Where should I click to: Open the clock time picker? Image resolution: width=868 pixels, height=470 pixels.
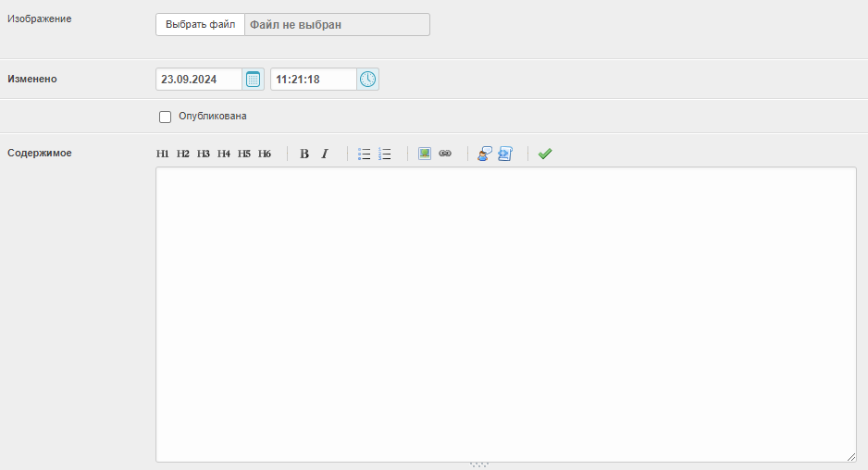pyautogui.click(x=367, y=80)
